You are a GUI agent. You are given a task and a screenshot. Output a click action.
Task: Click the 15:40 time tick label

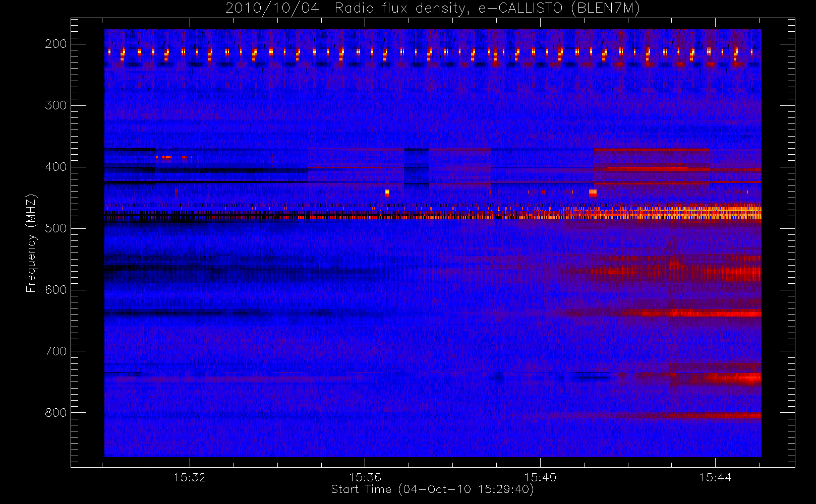coord(540,477)
